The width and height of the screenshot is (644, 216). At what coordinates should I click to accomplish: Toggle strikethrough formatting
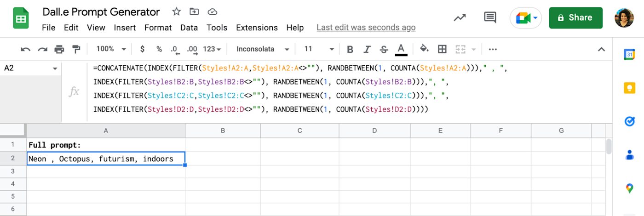(384, 49)
